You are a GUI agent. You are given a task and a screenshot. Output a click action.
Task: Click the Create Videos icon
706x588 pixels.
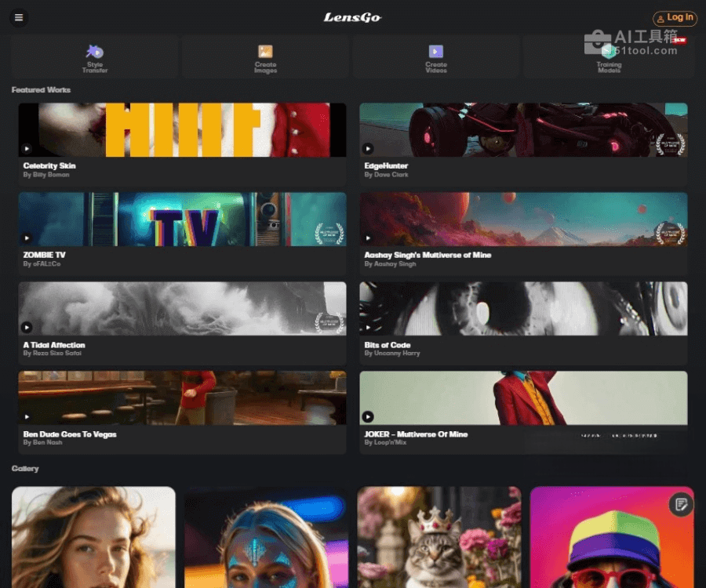point(436,52)
